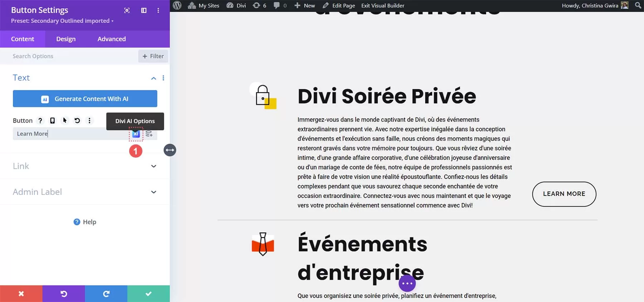Click the Learn More button text field
Image resolution: width=644 pixels, height=302 pixels.
[x=70, y=134]
